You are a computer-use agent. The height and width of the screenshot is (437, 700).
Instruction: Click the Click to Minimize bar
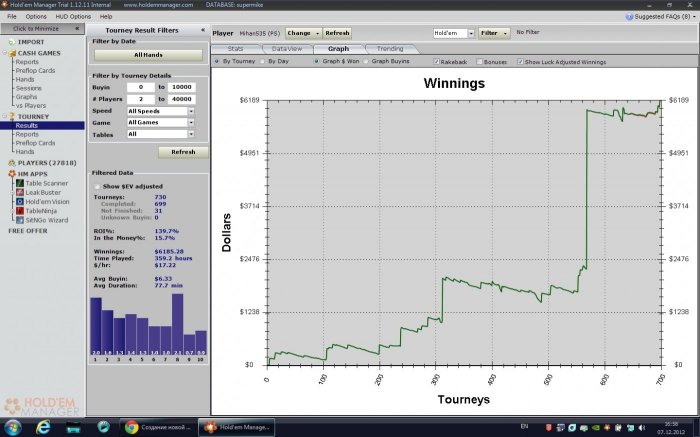point(42,29)
